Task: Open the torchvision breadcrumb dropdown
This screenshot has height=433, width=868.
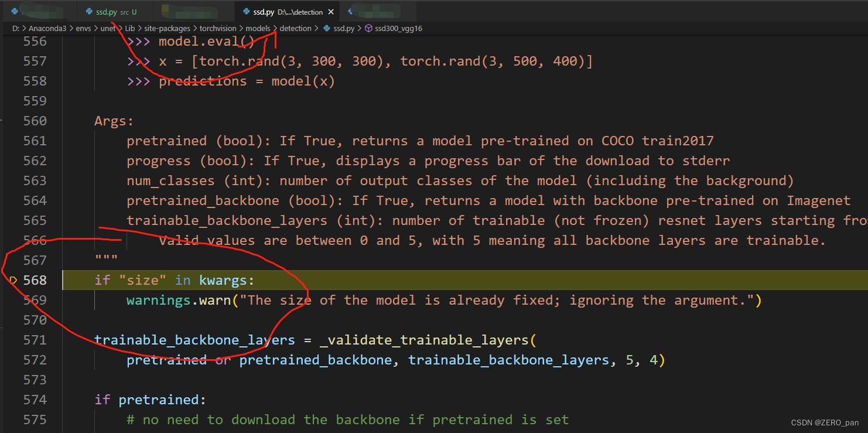Action: coord(218,28)
